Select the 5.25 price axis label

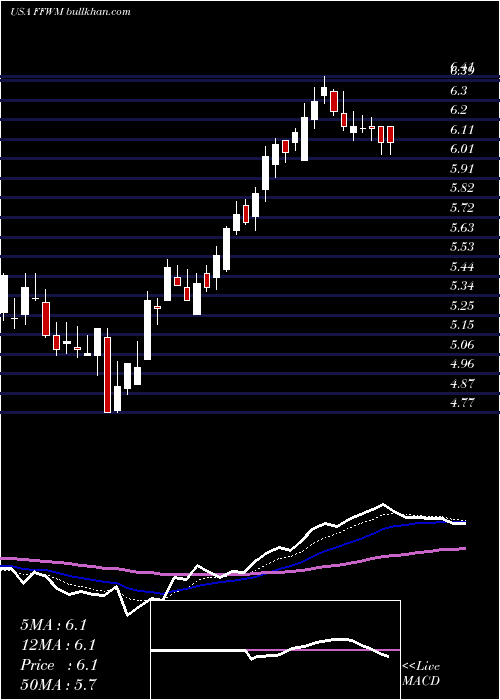pyautogui.click(x=462, y=305)
